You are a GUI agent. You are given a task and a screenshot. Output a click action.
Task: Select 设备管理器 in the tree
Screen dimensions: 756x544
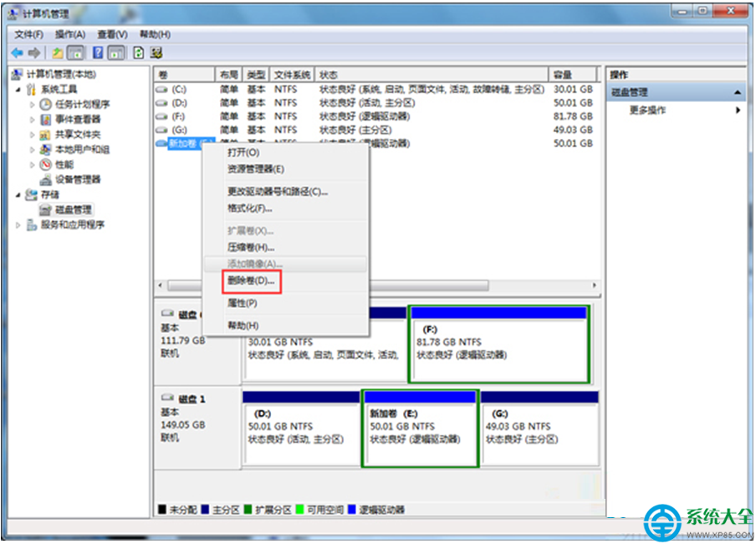click(78, 180)
